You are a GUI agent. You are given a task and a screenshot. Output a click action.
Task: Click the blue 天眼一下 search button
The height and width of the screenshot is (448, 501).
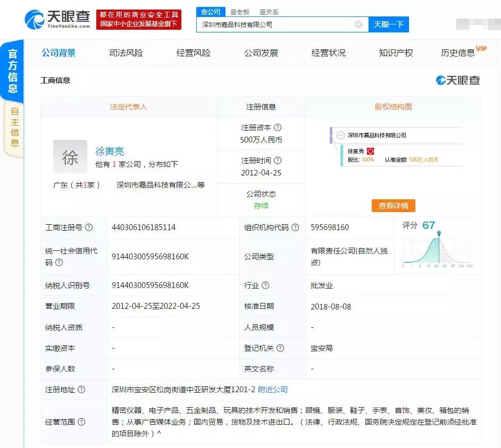click(x=389, y=24)
